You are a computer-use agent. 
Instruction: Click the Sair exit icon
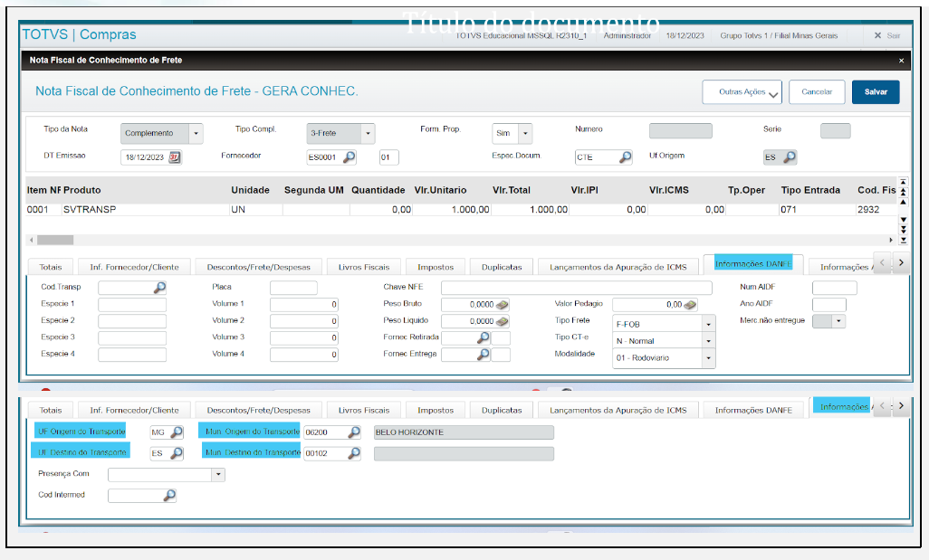click(x=877, y=35)
